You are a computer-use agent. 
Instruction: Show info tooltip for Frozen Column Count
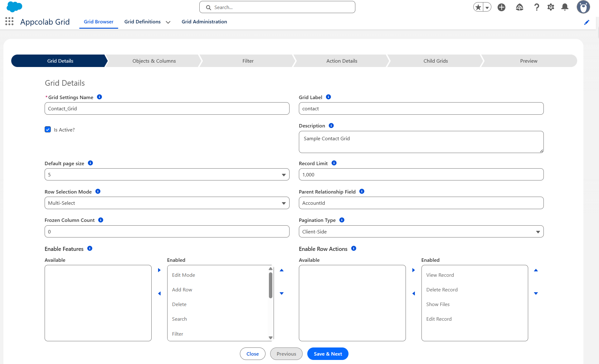pyautogui.click(x=101, y=220)
